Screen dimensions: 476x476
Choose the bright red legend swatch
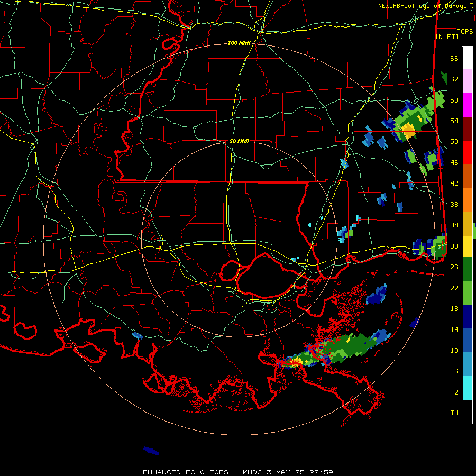tap(467, 152)
